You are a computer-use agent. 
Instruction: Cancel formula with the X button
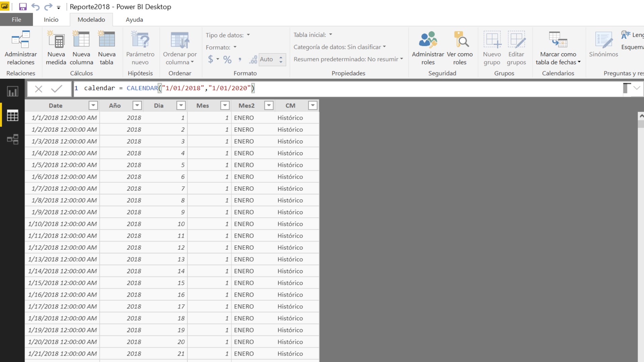39,89
